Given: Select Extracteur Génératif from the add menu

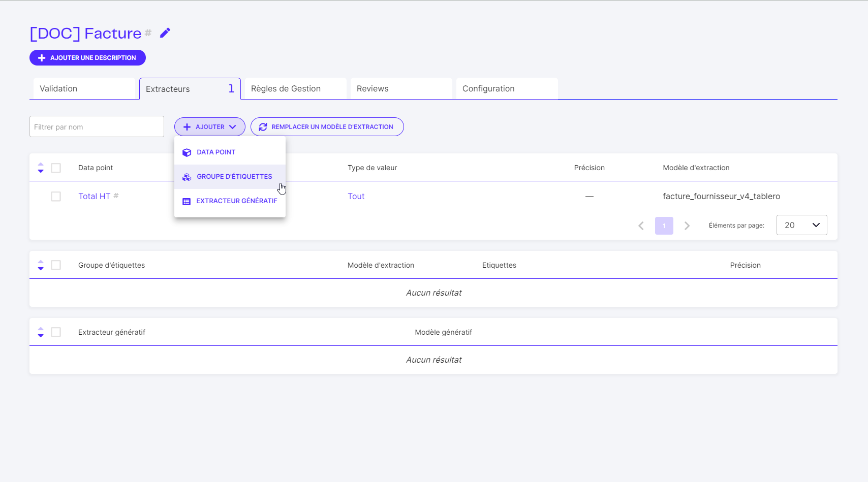Looking at the screenshot, I should tap(236, 201).
